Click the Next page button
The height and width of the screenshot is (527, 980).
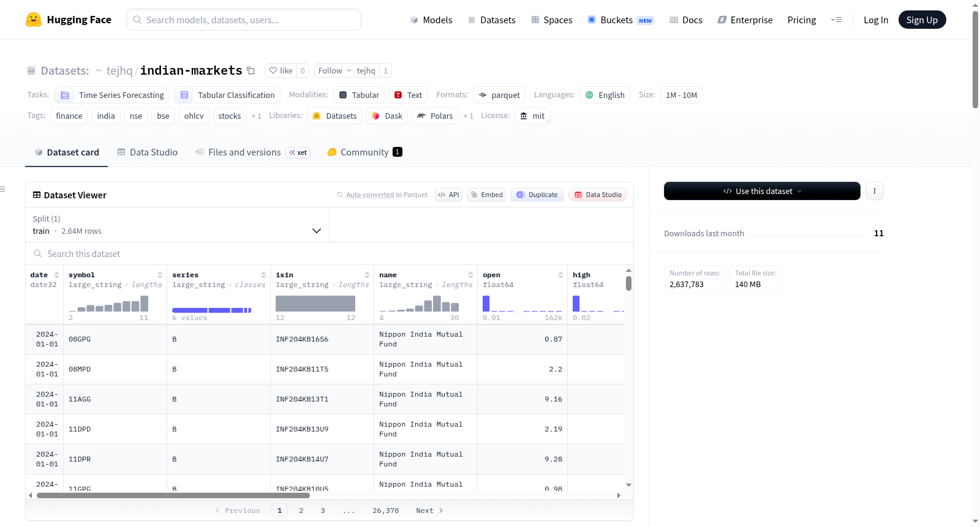(429, 510)
